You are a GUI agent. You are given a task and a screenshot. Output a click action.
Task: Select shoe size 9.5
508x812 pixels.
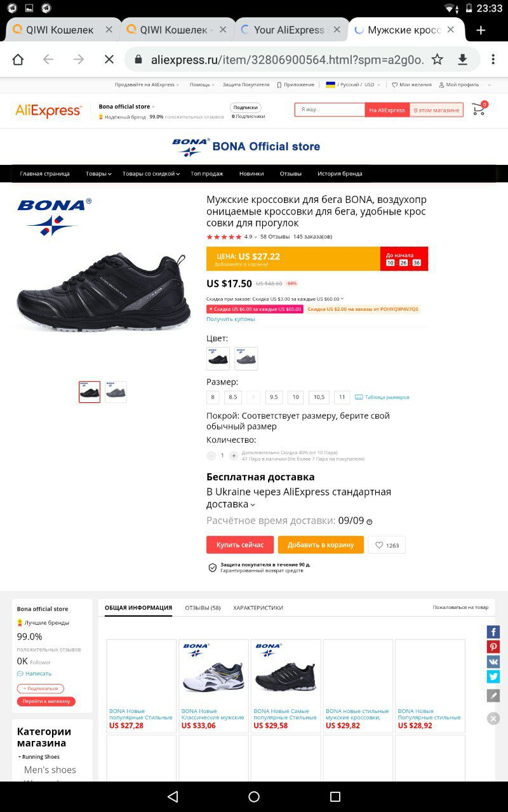274,397
